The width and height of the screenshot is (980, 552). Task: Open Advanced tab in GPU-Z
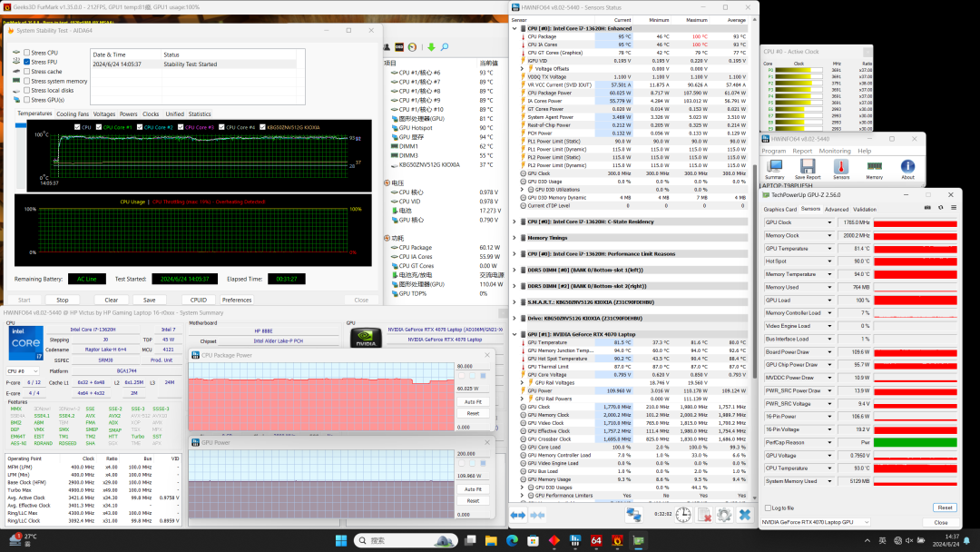(837, 210)
